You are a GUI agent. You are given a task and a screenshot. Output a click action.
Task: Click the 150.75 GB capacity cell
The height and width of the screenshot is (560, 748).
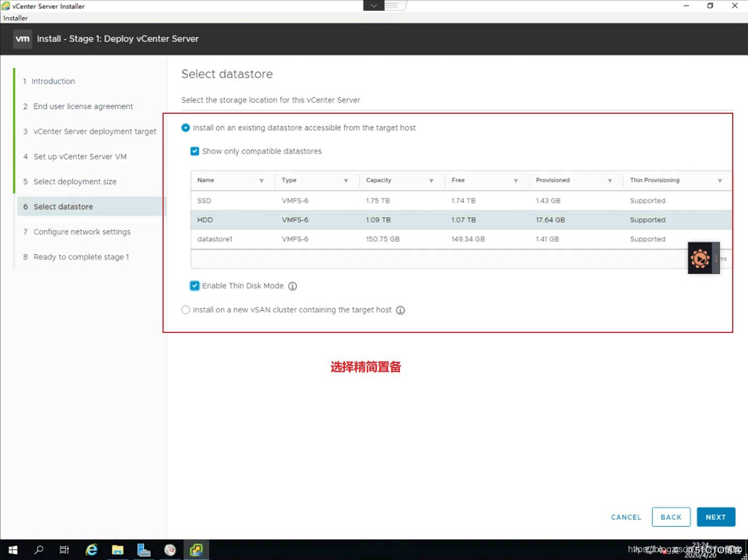(383, 240)
